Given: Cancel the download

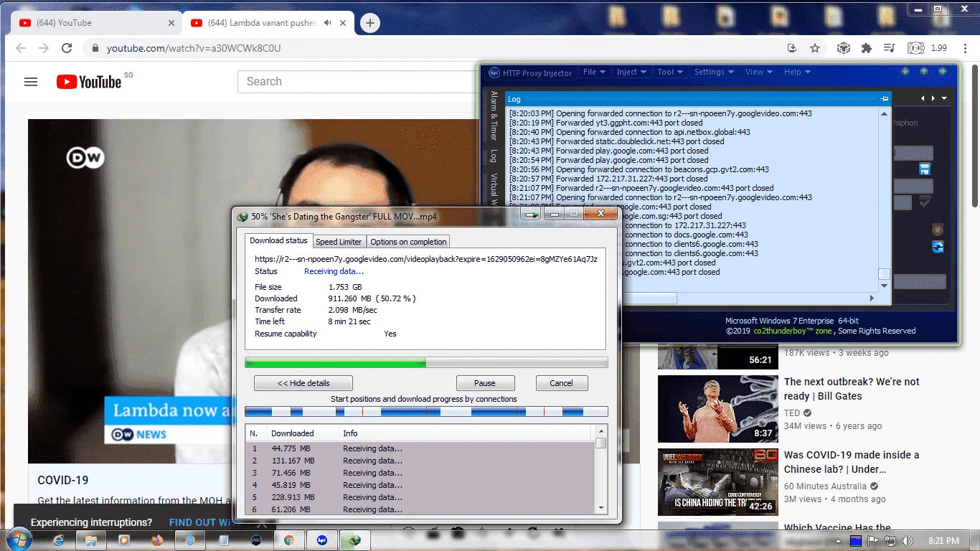Looking at the screenshot, I should pyautogui.click(x=561, y=383).
